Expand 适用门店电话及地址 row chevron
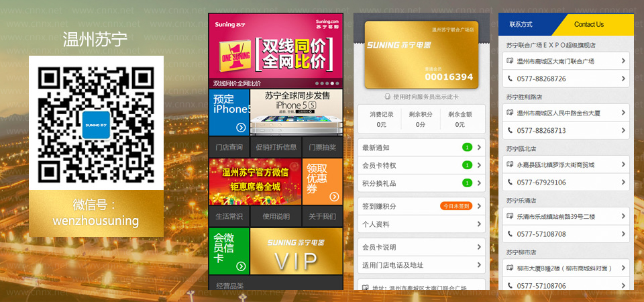 coord(479,264)
